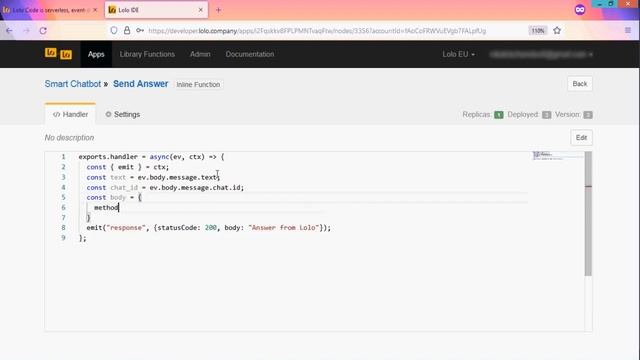
Task: Select the Lolo IDE browser tab
Action: [x=156, y=10]
